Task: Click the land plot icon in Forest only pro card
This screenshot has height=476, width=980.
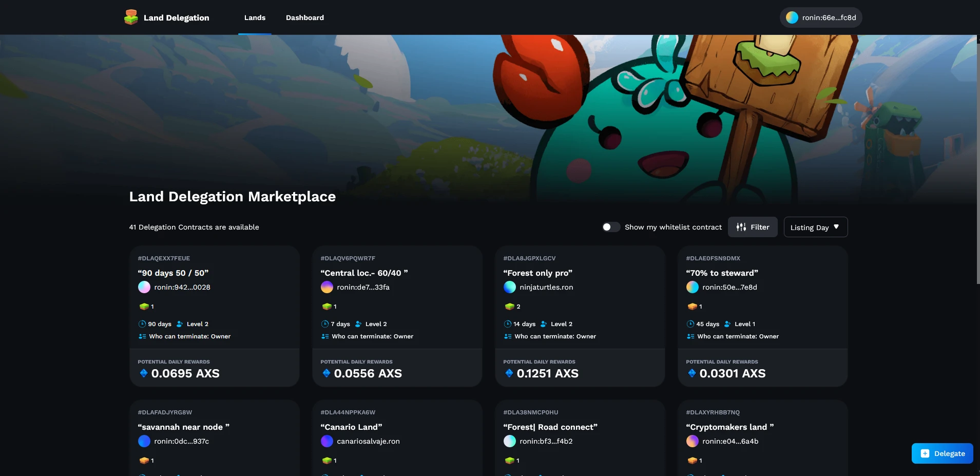Action: coord(509,307)
